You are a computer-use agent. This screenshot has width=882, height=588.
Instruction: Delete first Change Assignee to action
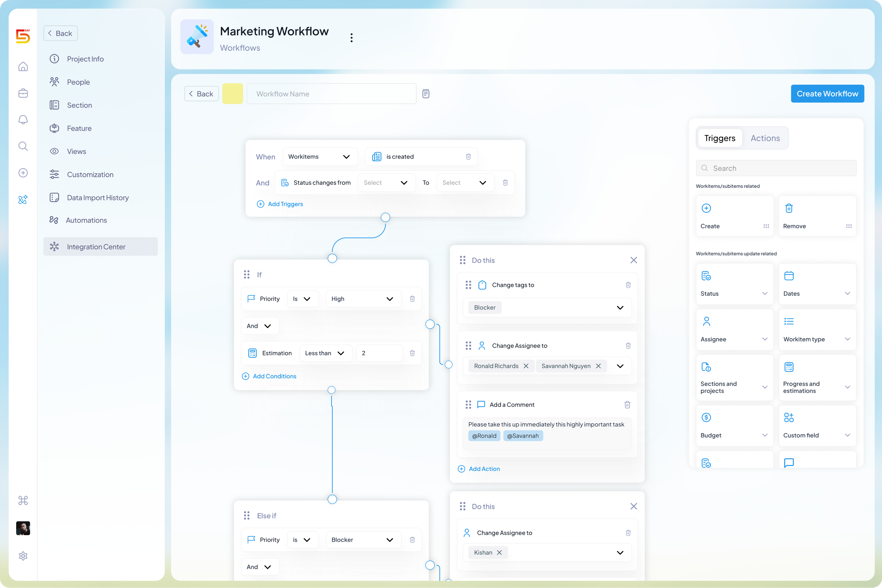pyautogui.click(x=628, y=346)
